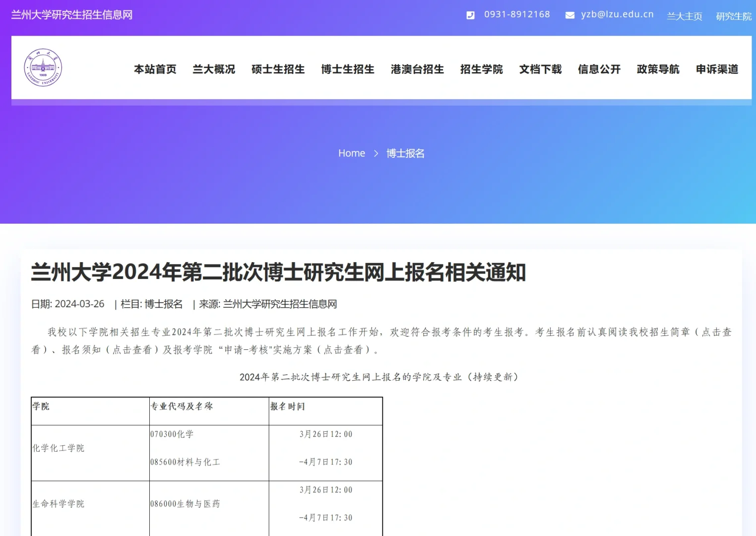Image resolution: width=756 pixels, height=536 pixels.
Task: Click the 兰大主页 link in top bar
Action: [685, 16]
